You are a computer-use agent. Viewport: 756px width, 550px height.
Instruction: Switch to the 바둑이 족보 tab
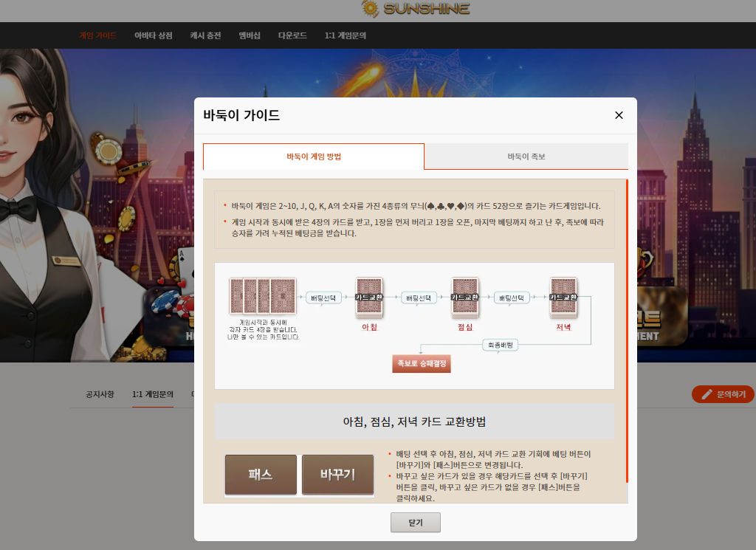[526, 157]
